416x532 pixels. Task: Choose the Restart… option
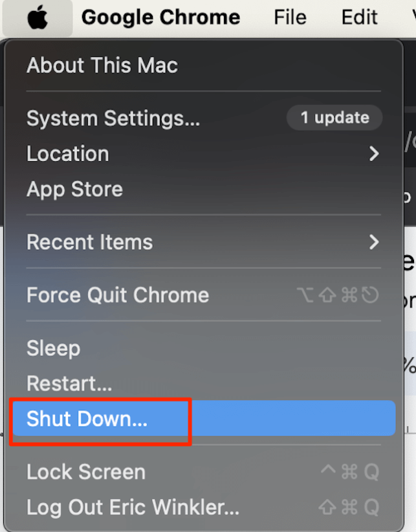click(x=203, y=383)
